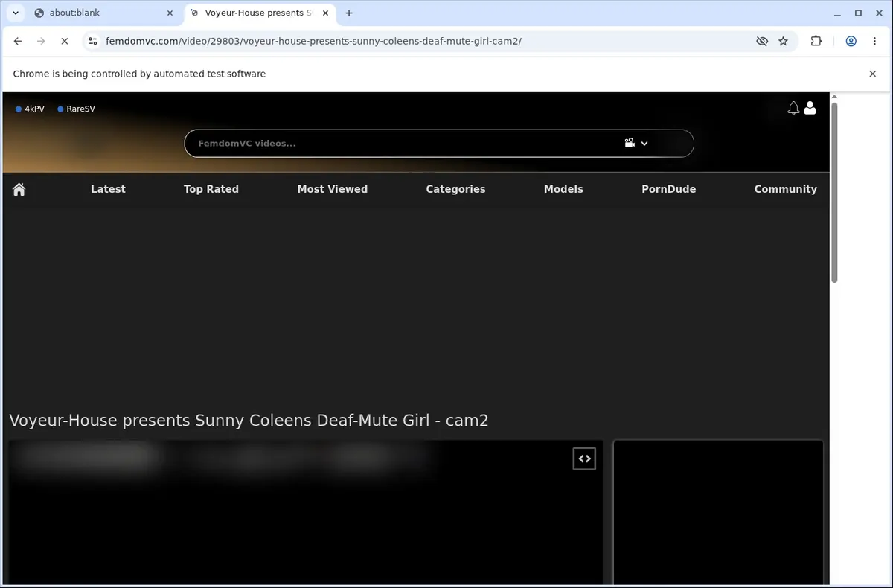Open the Models menu item
Viewport: 893px width, 588px height.
click(x=563, y=189)
